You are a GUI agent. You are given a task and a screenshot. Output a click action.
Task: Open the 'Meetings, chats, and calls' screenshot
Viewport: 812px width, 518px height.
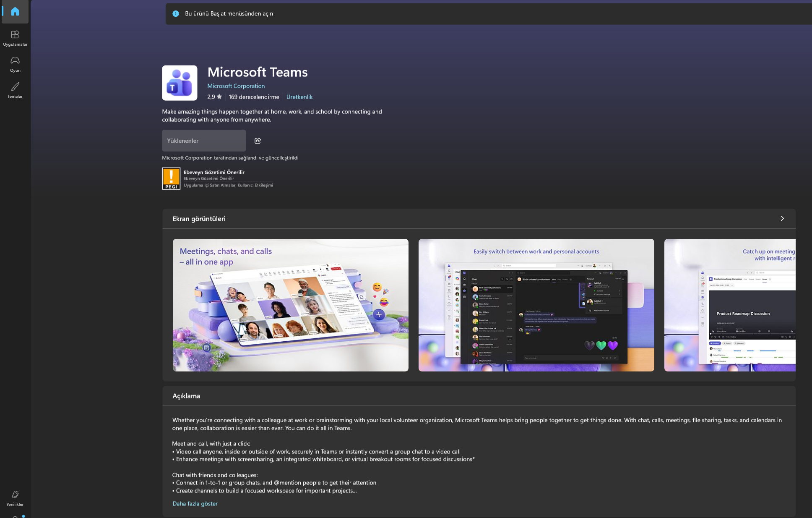click(x=290, y=305)
